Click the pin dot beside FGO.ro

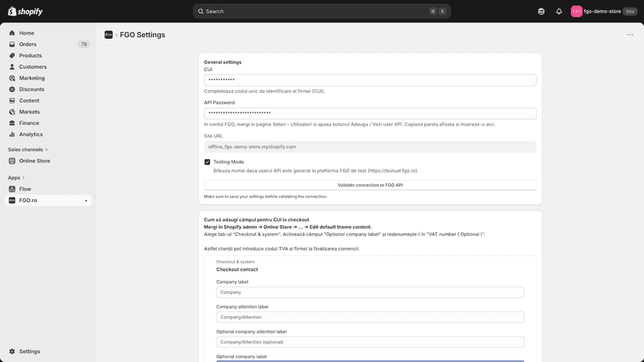pyautogui.click(x=86, y=200)
